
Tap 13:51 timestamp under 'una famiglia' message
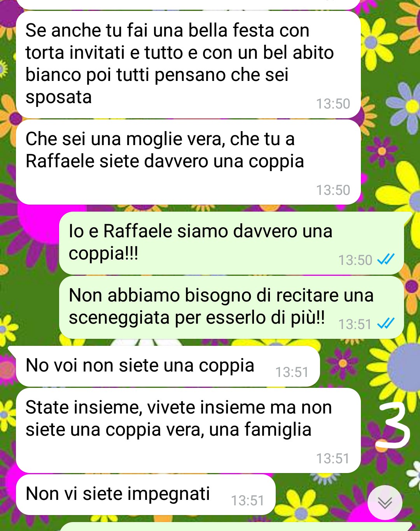tap(332, 459)
